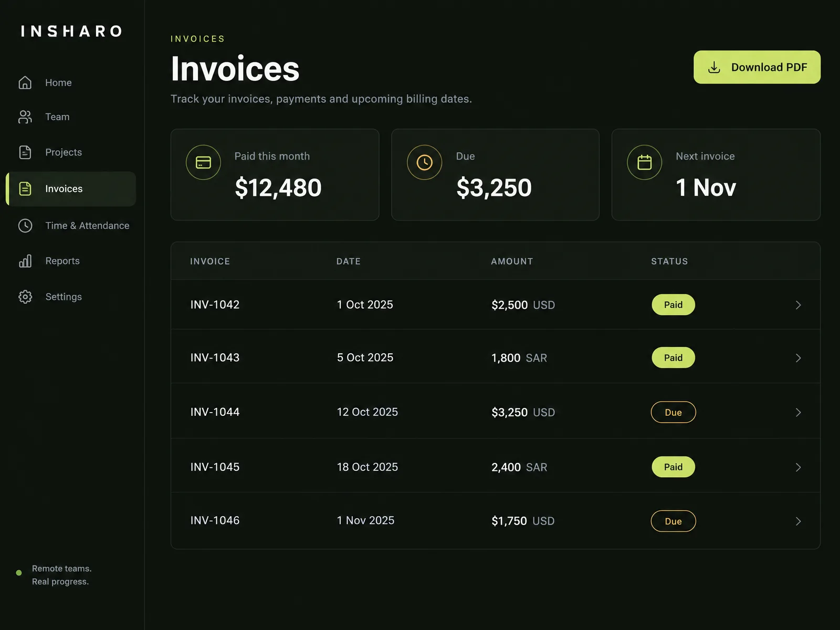Viewport: 840px width, 630px height.
Task: Click the Projects document icon
Action: (x=25, y=152)
